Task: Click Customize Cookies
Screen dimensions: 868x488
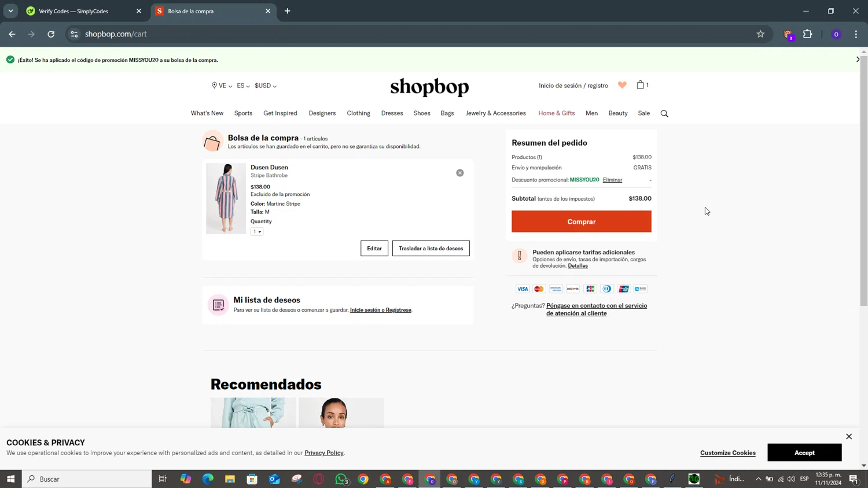Action: [x=728, y=453]
